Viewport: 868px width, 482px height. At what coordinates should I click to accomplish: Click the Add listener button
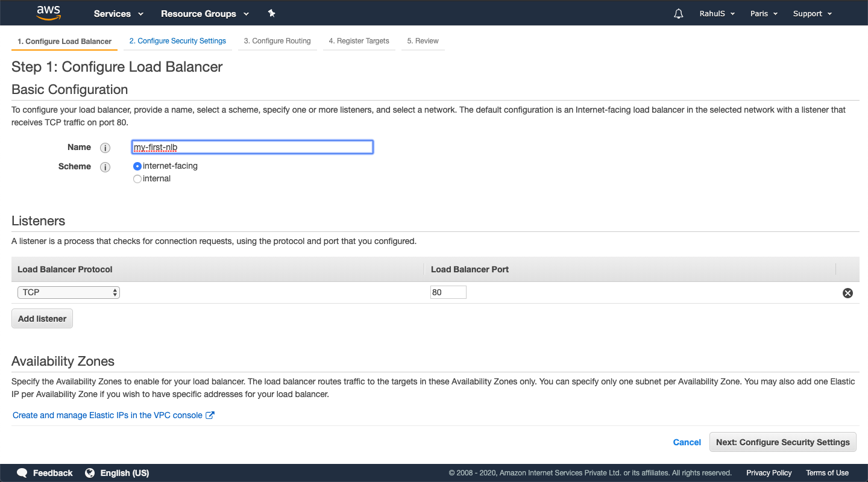[x=42, y=318]
